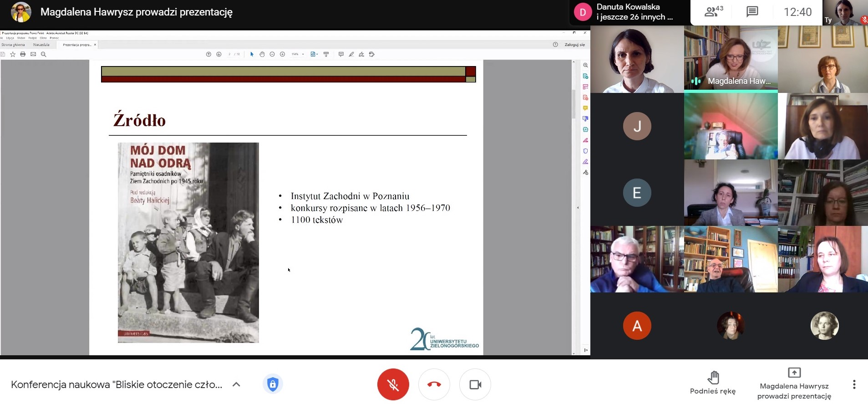Click the email envelope icon in Acrobat toolbar
The height and width of the screenshot is (404, 868).
tap(33, 54)
